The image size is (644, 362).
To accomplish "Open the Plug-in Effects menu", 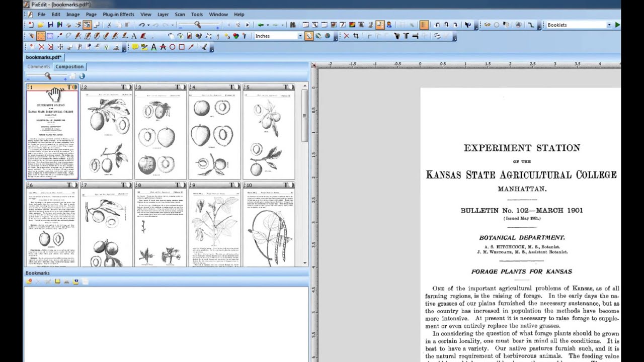I will click(118, 14).
